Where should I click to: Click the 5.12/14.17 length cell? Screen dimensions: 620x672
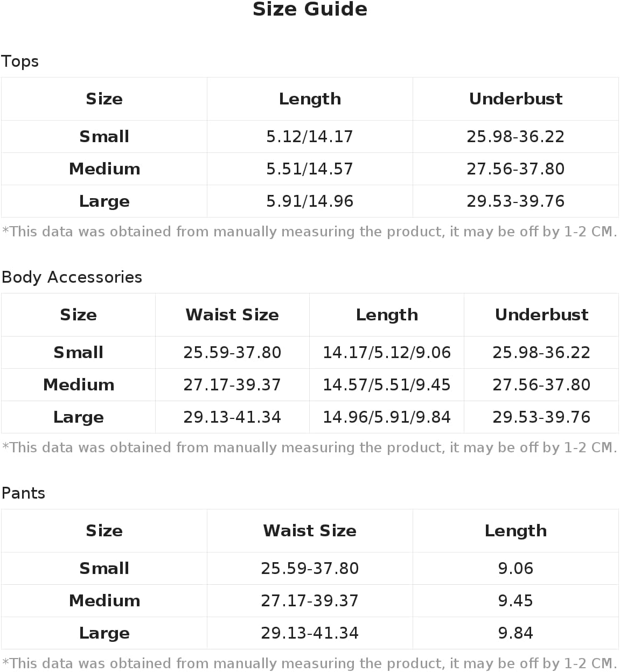(x=310, y=137)
